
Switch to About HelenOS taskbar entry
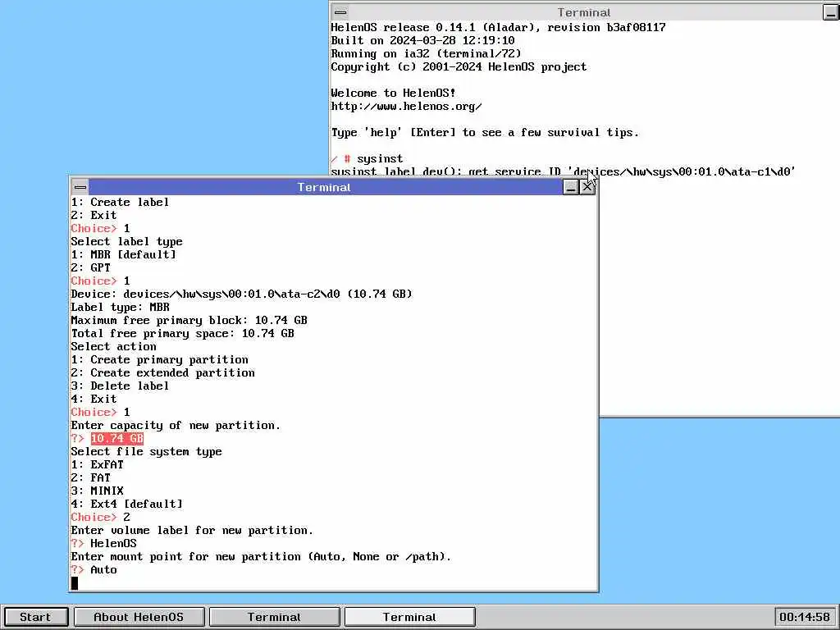click(x=139, y=617)
